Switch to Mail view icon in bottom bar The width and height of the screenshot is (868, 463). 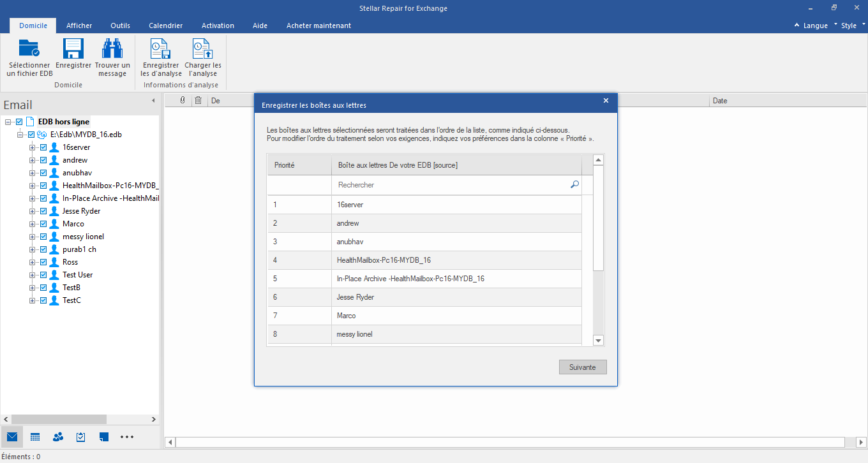pyautogui.click(x=12, y=437)
